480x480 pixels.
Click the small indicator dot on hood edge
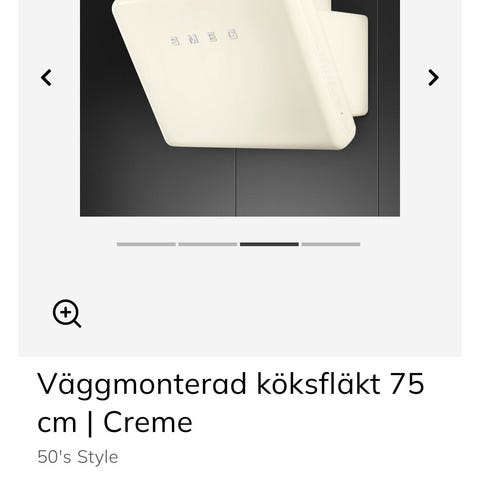click(342, 113)
